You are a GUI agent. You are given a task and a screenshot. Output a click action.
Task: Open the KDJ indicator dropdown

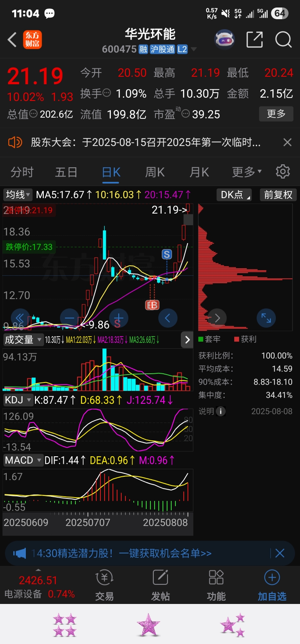click(18, 400)
